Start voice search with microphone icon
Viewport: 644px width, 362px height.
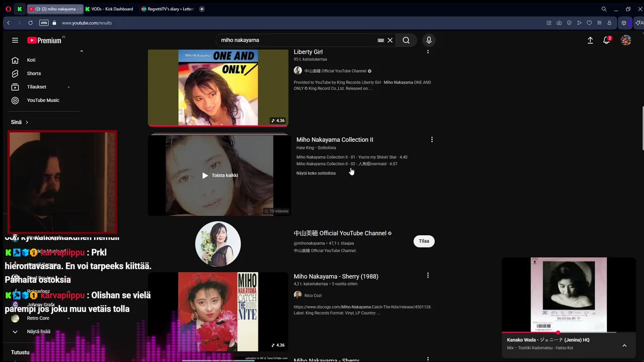click(x=429, y=40)
